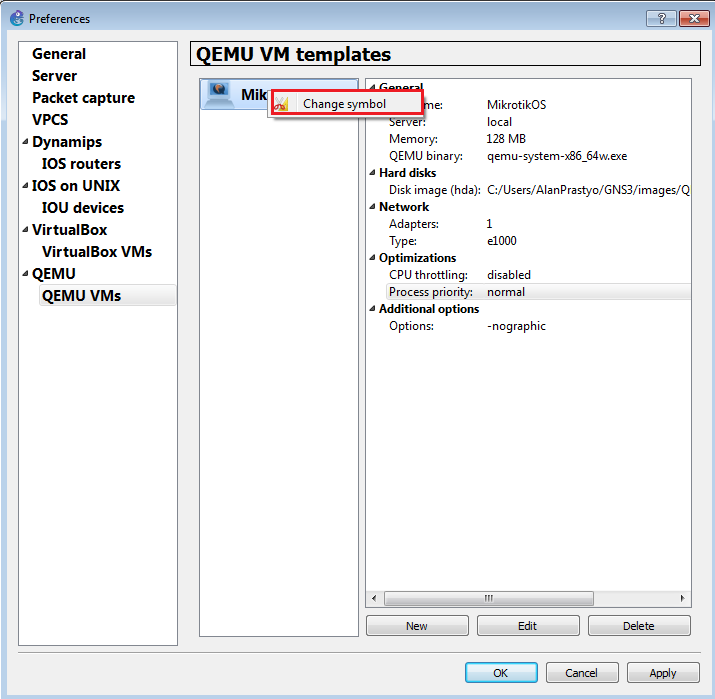
Task: Click the Type value 'e1000'
Action: (502, 241)
